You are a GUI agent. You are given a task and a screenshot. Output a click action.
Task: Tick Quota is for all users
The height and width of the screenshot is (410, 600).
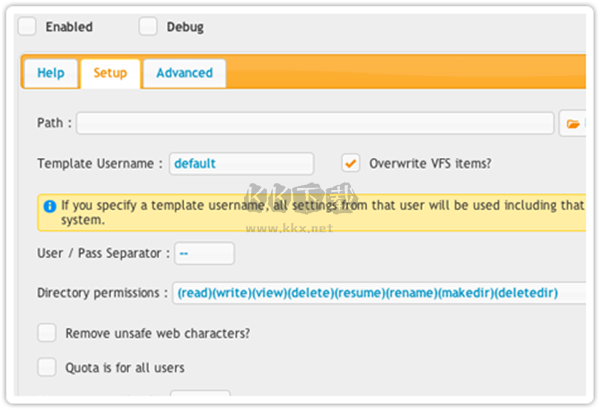[x=46, y=367]
